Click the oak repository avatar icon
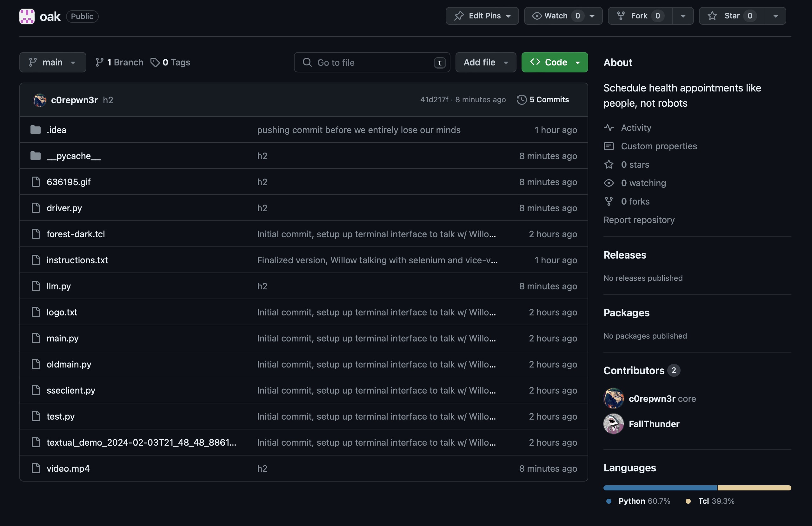The height and width of the screenshot is (526, 812). point(27,16)
